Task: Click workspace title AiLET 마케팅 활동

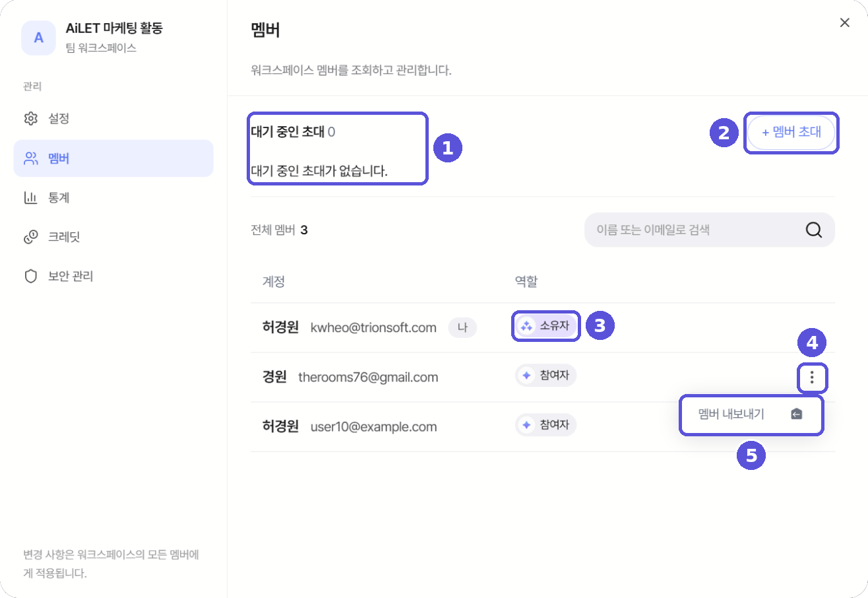Action: (x=114, y=28)
